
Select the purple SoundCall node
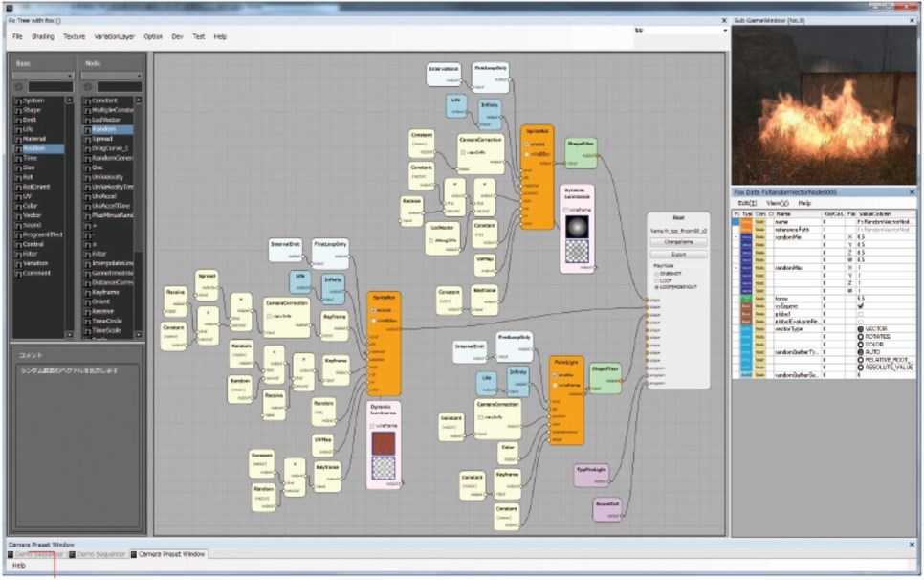(x=607, y=510)
